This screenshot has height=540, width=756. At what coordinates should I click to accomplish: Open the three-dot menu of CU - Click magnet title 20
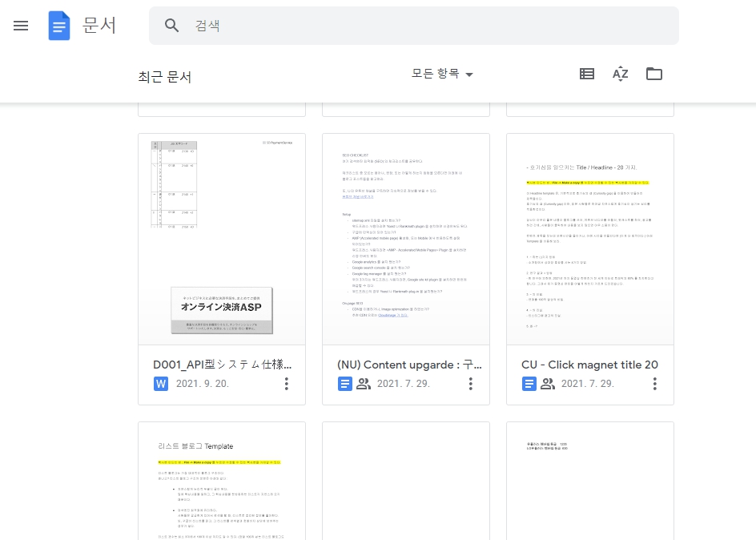click(655, 384)
